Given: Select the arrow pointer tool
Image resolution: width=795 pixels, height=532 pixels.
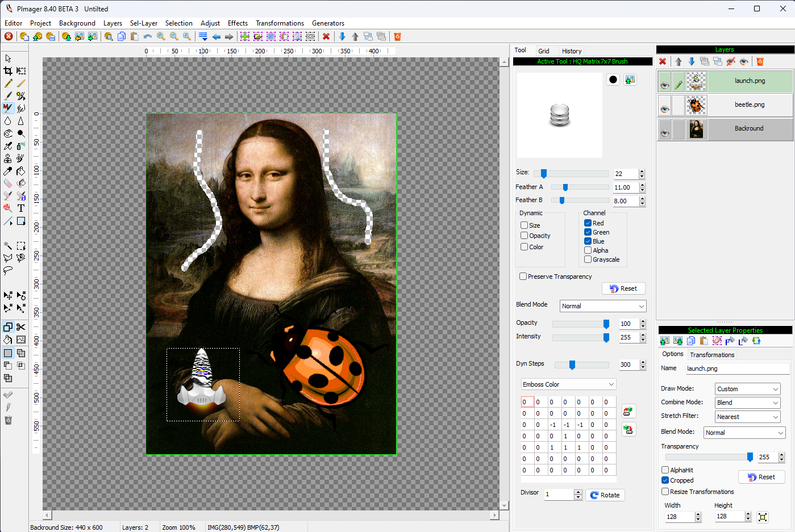Looking at the screenshot, I should pos(8,58).
